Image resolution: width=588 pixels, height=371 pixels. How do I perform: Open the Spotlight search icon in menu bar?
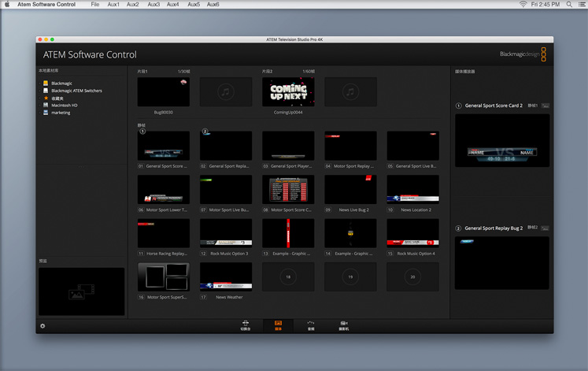pyautogui.click(x=569, y=5)
